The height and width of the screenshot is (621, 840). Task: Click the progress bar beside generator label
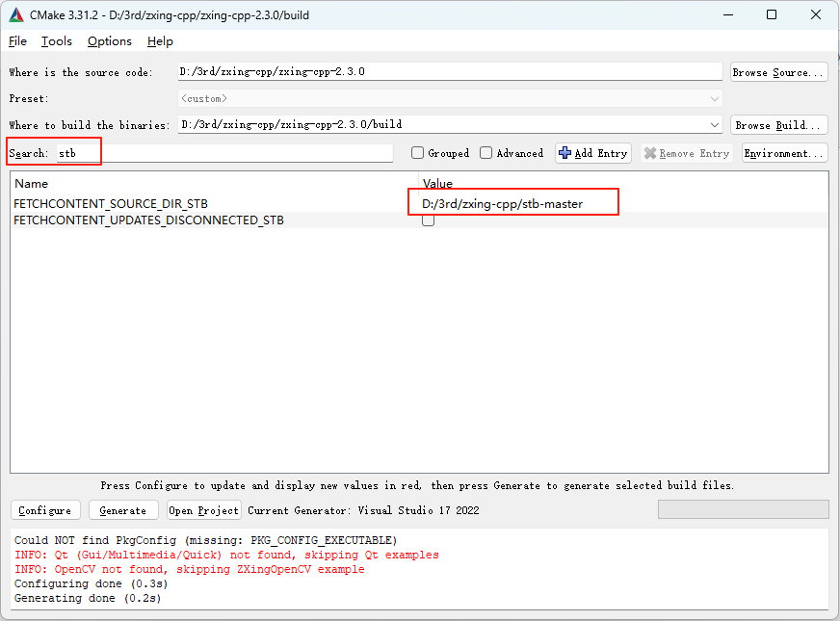click(x=743, y=509)
